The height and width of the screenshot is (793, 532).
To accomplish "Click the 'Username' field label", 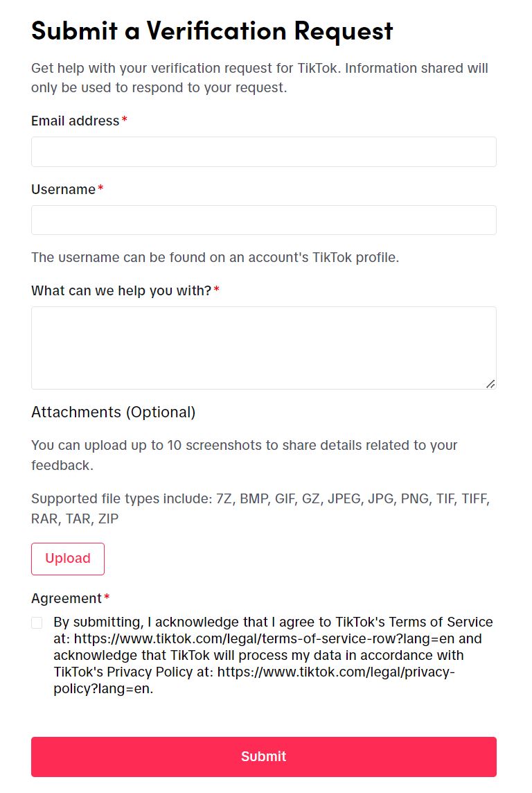I will 63,189.
